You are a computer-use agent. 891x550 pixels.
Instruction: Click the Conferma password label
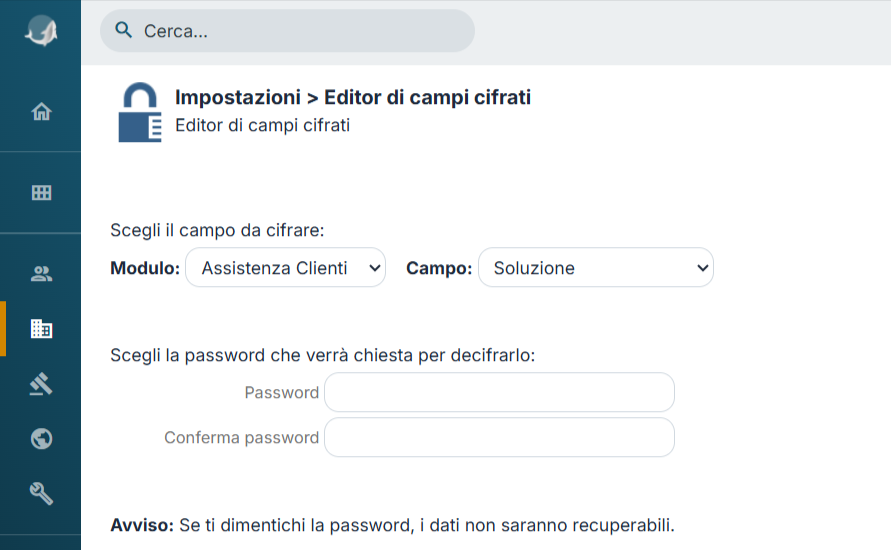242,438
